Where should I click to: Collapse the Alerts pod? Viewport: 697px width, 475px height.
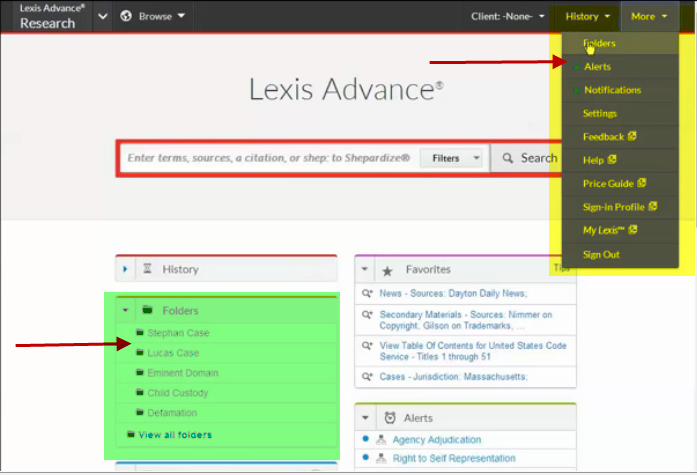click(365, 418)
